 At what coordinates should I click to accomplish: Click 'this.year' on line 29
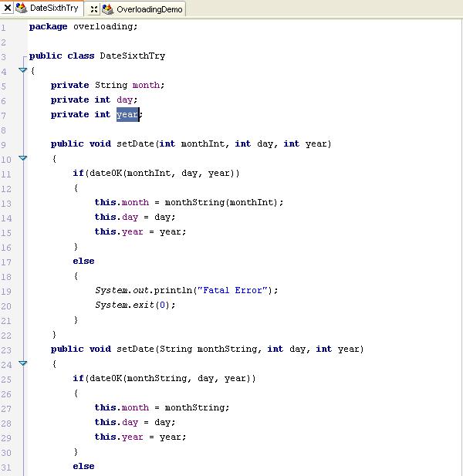(x=119, y=437)
